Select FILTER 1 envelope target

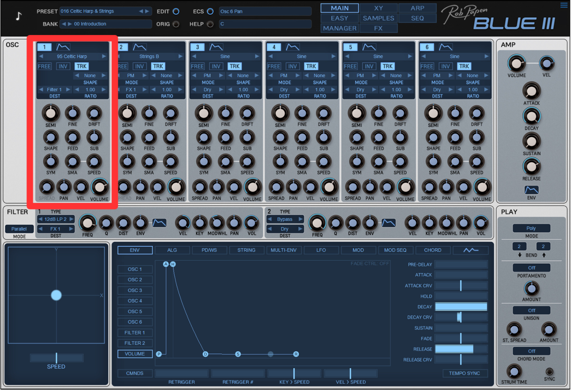[135, 333]
